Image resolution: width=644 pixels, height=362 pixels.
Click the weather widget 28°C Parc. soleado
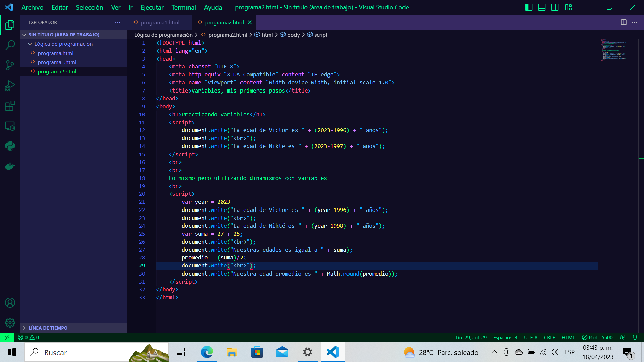(x=441, y=352)
